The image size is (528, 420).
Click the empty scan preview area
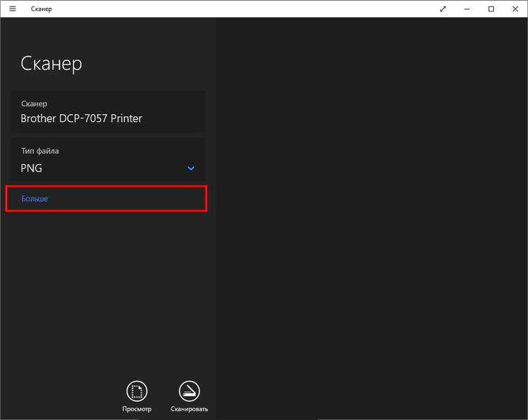[x=371, y=217]
